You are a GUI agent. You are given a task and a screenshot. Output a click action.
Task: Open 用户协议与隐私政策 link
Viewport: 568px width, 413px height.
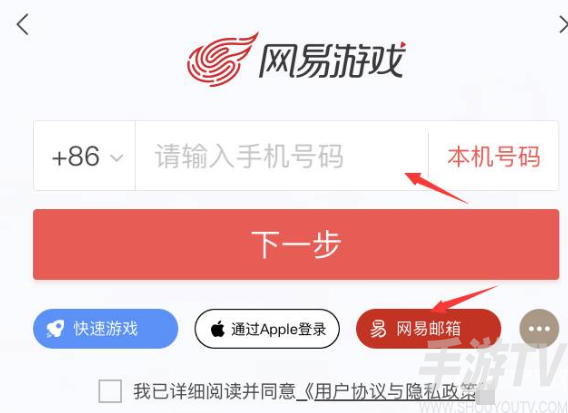tap(393, 392)
